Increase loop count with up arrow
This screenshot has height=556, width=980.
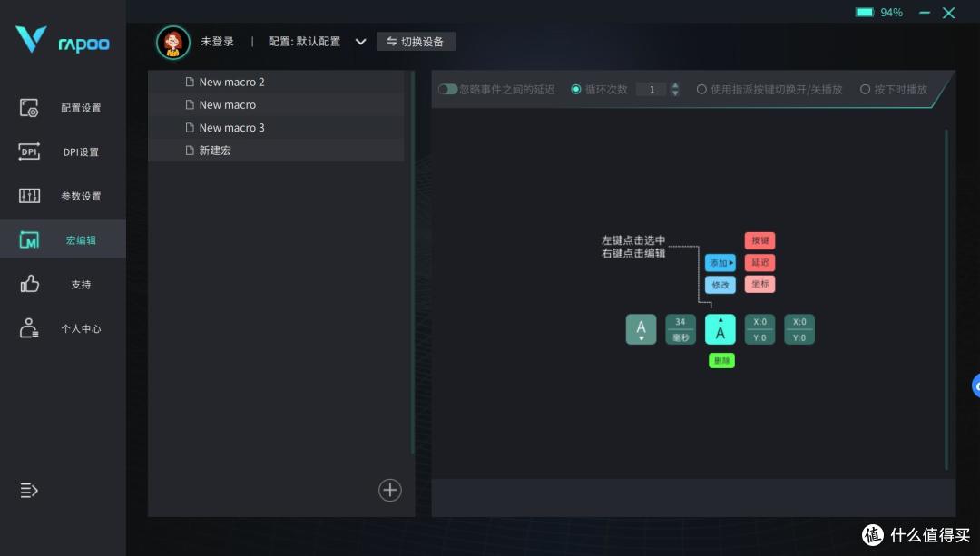(x=675, y=85)
